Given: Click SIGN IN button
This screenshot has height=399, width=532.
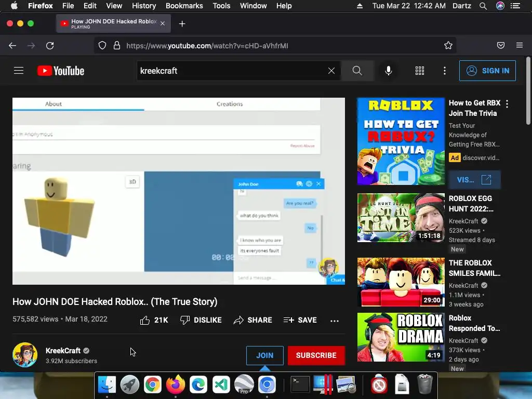Looking at the screenshot, I should click(487, 71).
